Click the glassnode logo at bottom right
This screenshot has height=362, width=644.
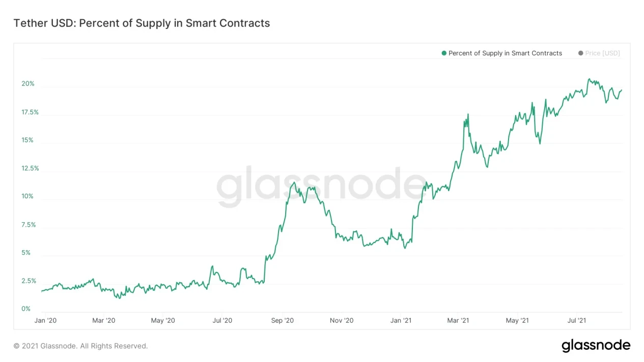596,346
